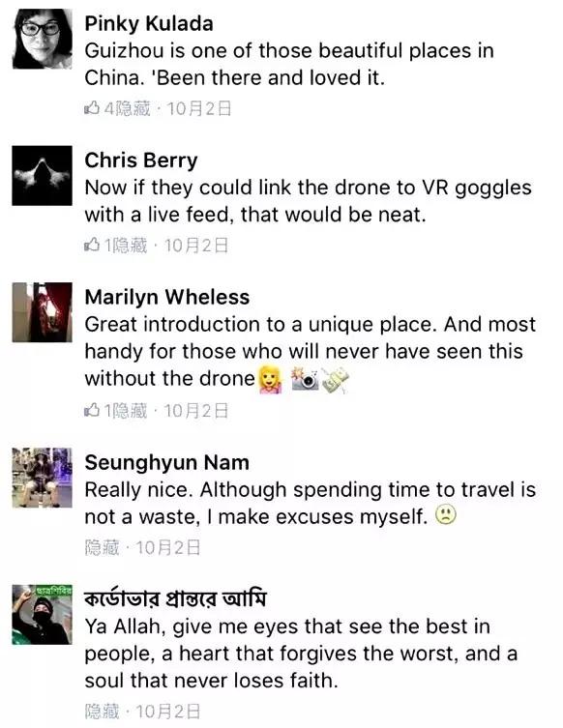Click the sad face emoji in Seunghyun's comment
Image resolution: width=563 pixels, height=728 pixels.
(x=446, y=515)
